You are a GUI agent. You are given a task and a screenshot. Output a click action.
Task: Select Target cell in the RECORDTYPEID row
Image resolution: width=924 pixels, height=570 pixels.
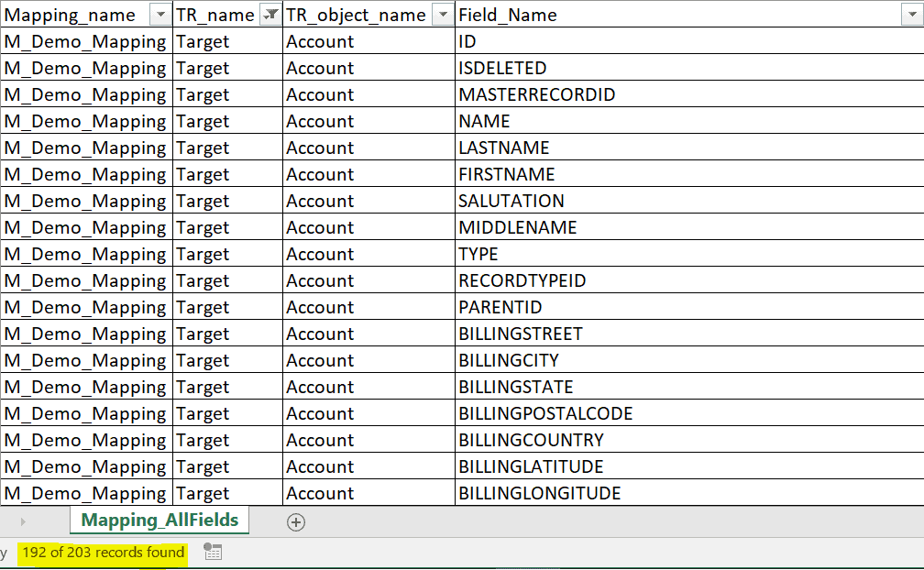(x=228, y=280)
